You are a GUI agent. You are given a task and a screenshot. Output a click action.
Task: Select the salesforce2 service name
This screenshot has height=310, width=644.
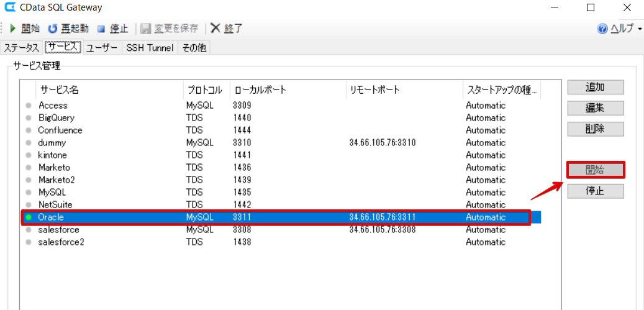(61, 242)
